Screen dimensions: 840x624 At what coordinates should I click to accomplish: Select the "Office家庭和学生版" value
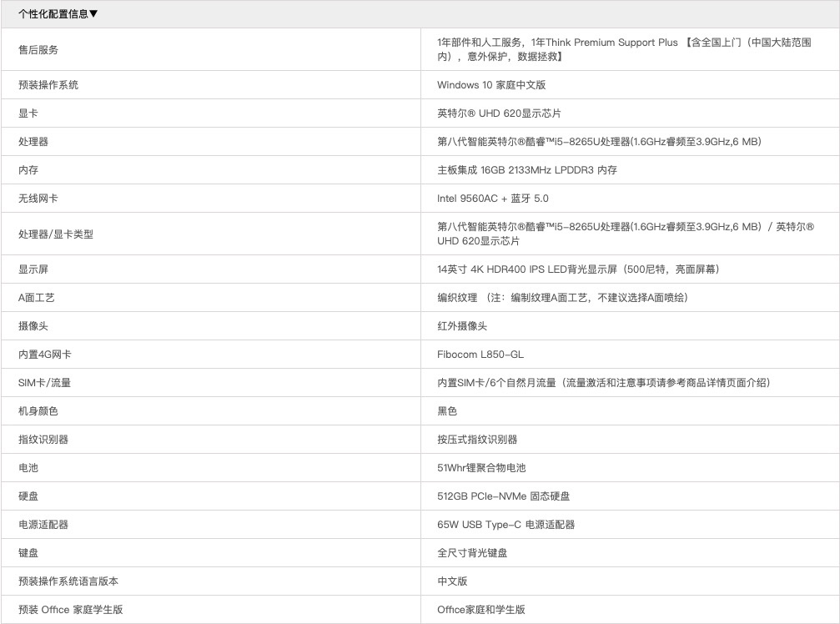[x=481, y=610]
